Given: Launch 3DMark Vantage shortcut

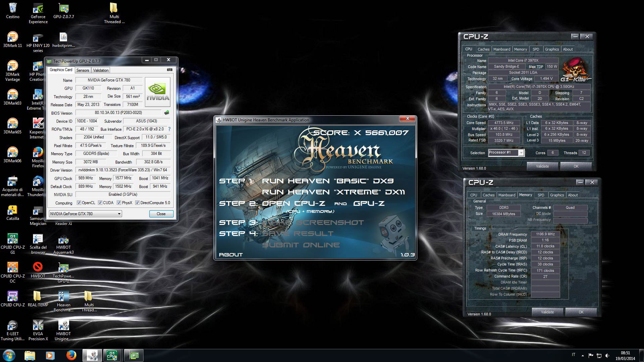Looking at the screenshot, I should coord(13,71).
